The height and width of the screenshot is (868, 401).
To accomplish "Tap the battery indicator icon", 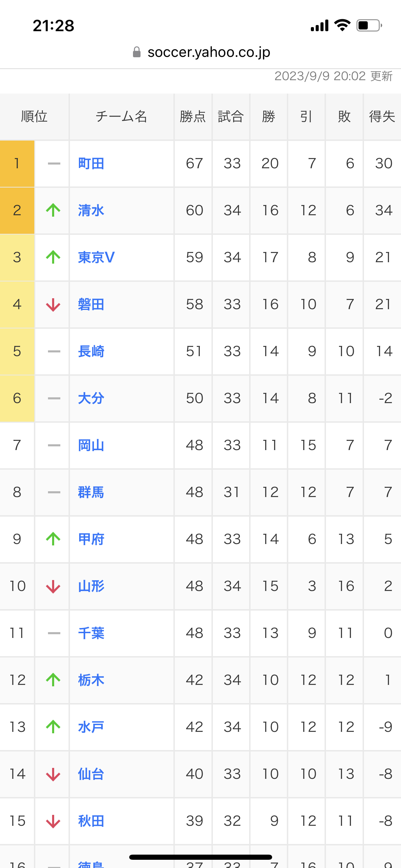I will pyautogui.click(x=369, y=25).
